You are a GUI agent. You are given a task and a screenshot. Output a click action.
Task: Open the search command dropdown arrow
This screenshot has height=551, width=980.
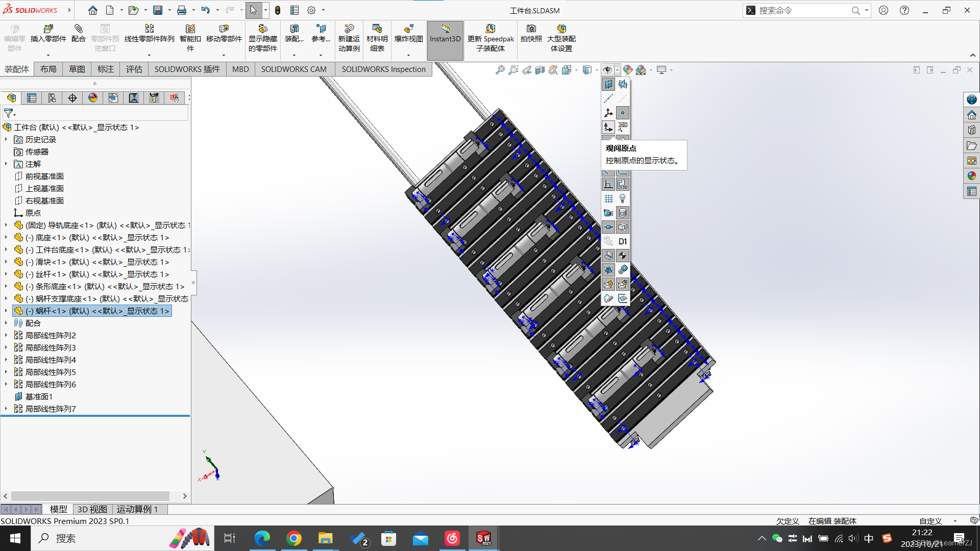click(x=866, y=10)
